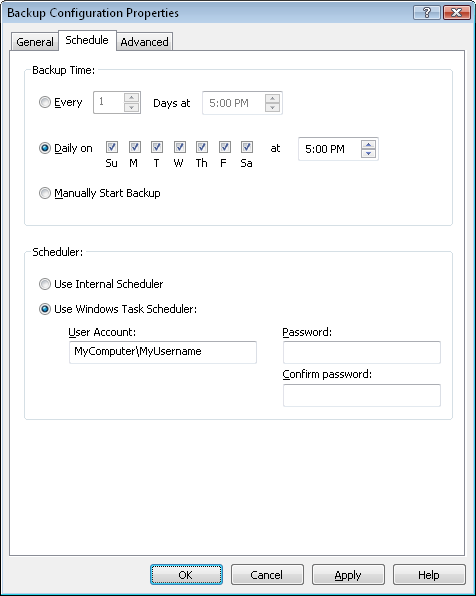Select the Every N Days radio button
The image size is (476, 596).
click(45, 102)
